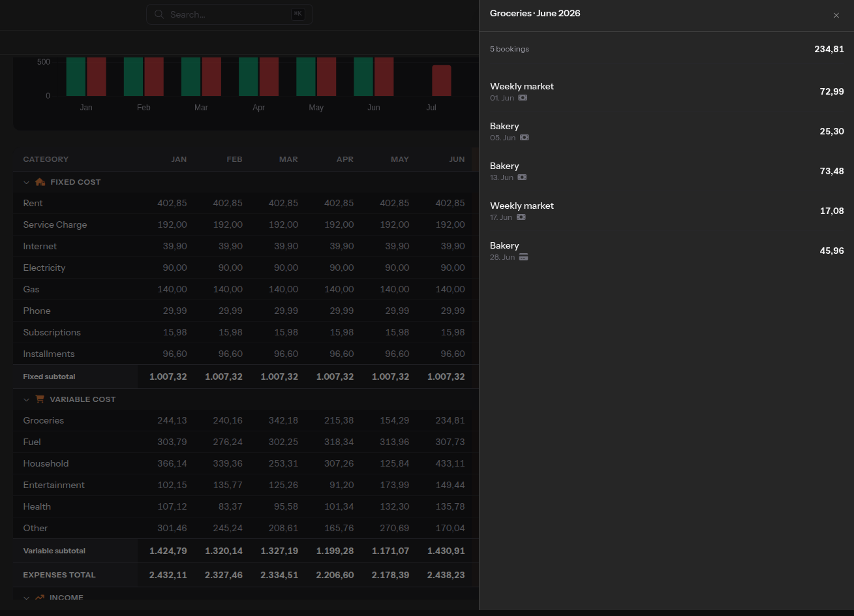Click the Household June cell 433,11
The height and width of the screenshot is (616, 854).
click(x=450, y=463)
